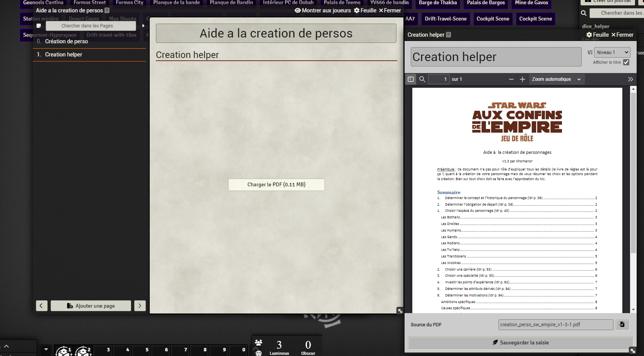Click empty macro hotbar slot 5
Image resolution: width=644 pixels, height=356 pixels.
[141, 351]
